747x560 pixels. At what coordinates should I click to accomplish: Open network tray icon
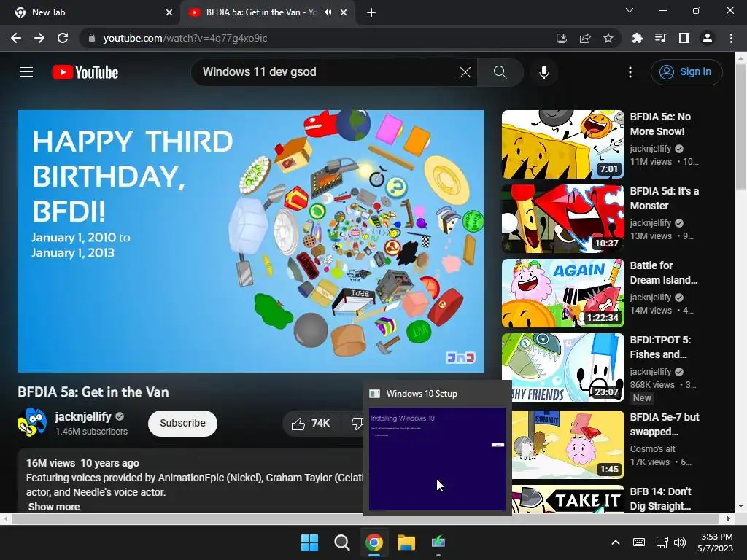point(662,542)
